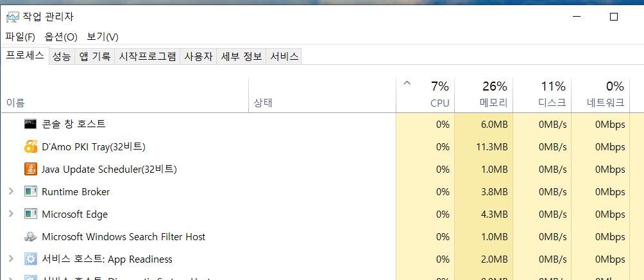Click the Runtime Broker process icon
The height and width of the screenshot is (280, 644).
(31, 191)
